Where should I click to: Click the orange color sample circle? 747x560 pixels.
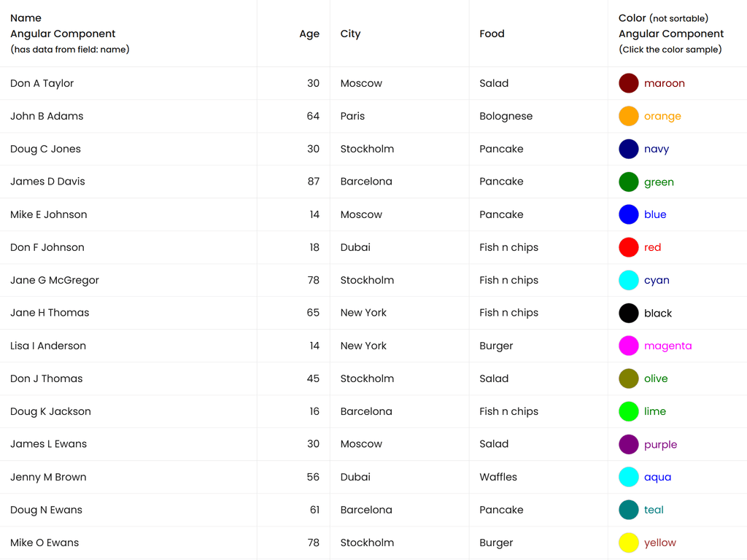(x=629, y=116)
